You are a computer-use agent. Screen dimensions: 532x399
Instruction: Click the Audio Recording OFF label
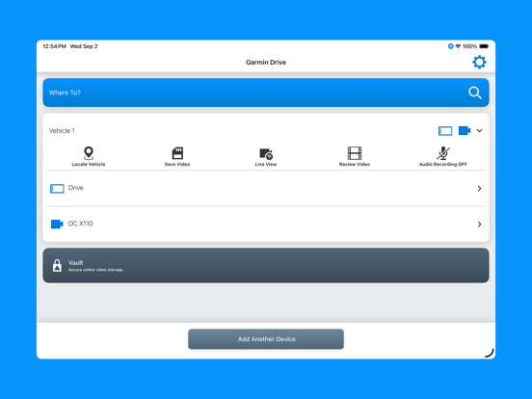click(443, 164)
